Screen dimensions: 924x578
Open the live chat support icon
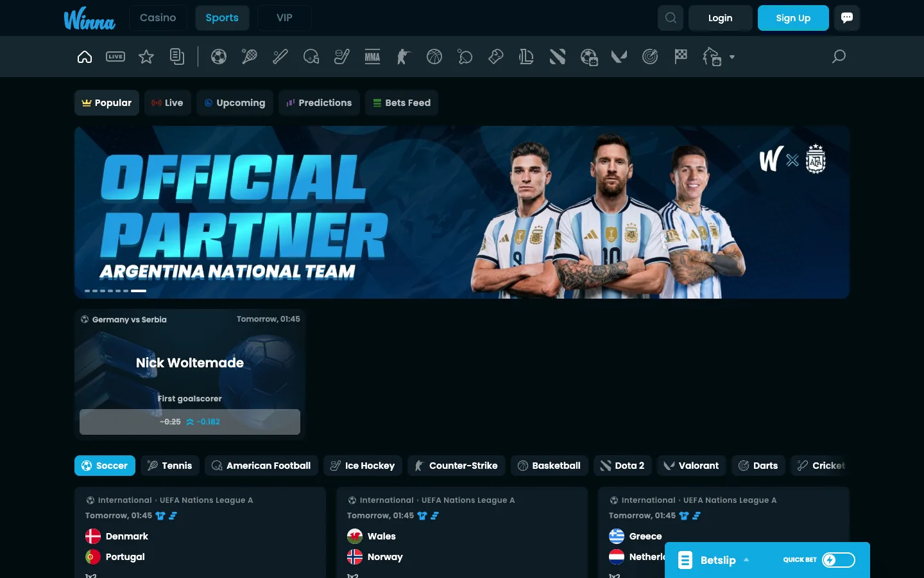(x=847, y=18)
